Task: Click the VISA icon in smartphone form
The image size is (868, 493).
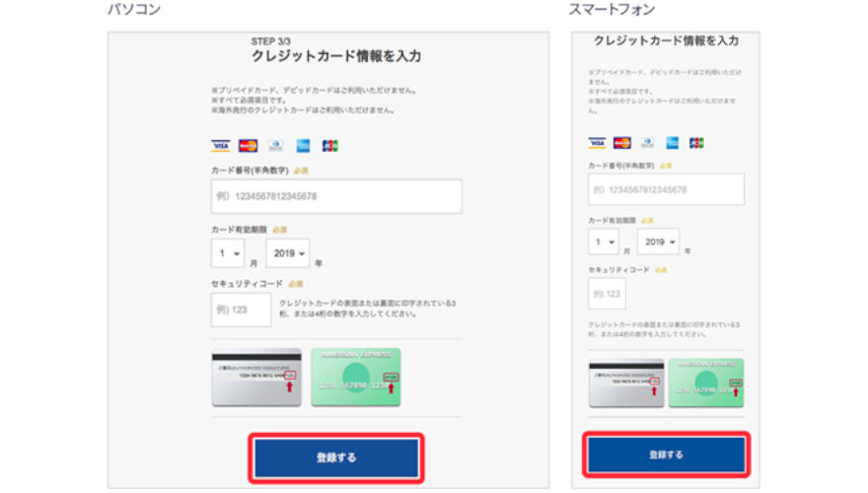Action: [x=597, y=143]
